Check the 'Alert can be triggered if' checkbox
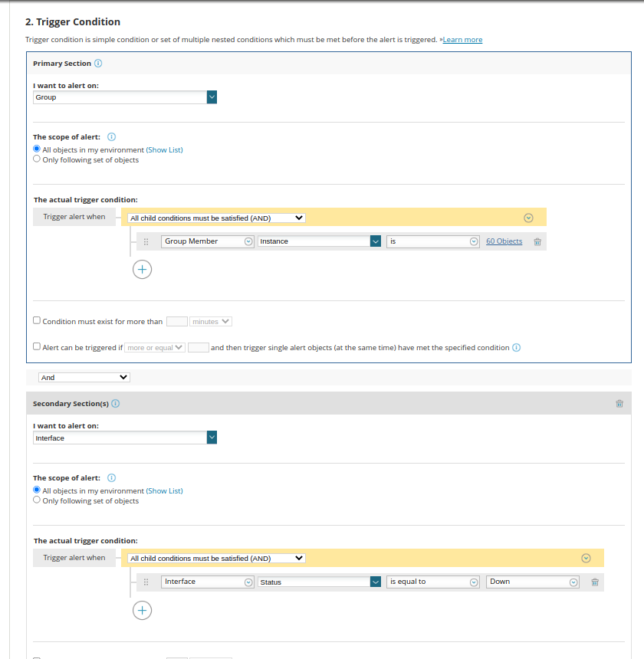 pyautogui.click(x=37, y=346)
